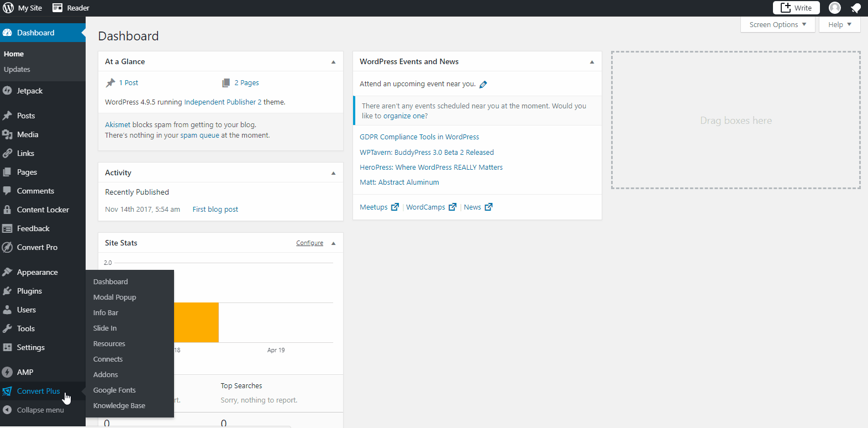Open the 1 Post link
Viewport: 868px width, 428px height.
tap(129, 82)
